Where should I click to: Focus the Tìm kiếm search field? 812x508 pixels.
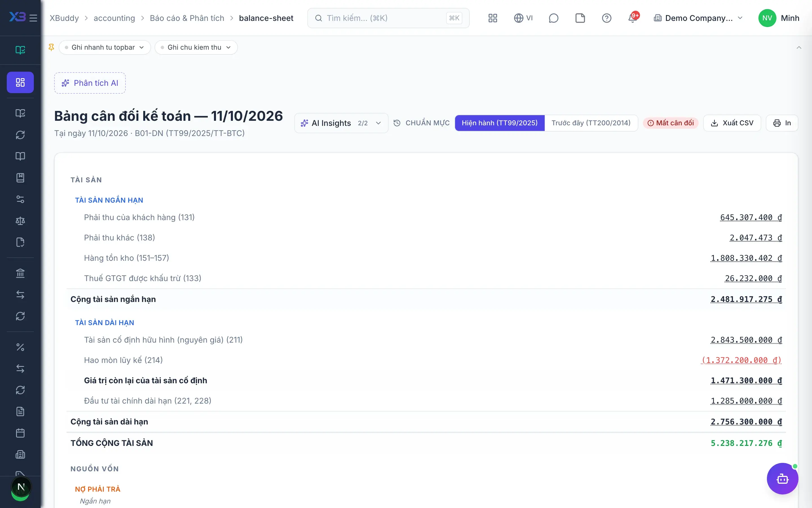click(x=388, y=18)
